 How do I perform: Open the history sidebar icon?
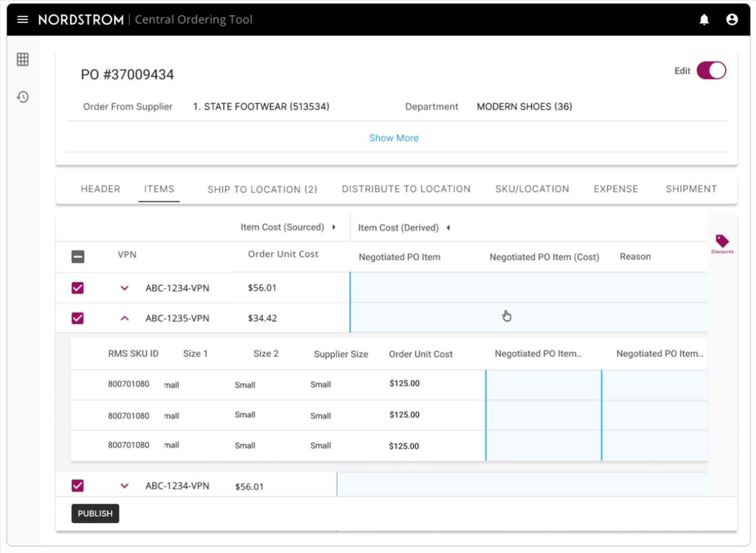23,96
